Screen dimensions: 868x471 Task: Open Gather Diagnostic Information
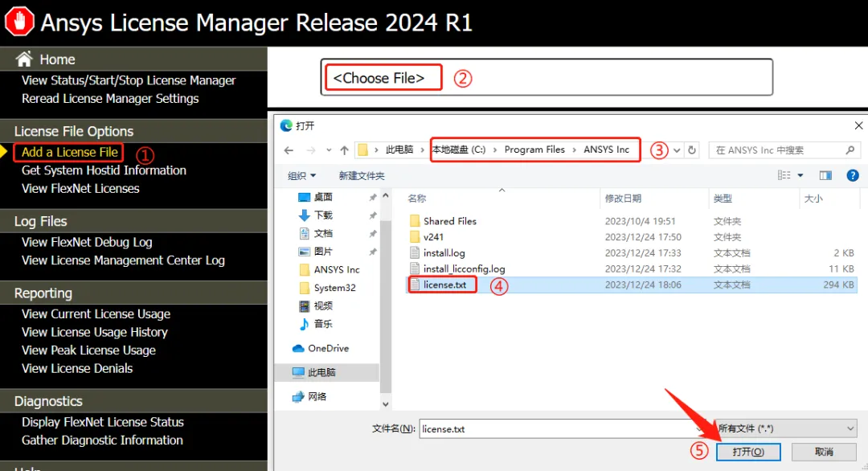pos(102,440)
